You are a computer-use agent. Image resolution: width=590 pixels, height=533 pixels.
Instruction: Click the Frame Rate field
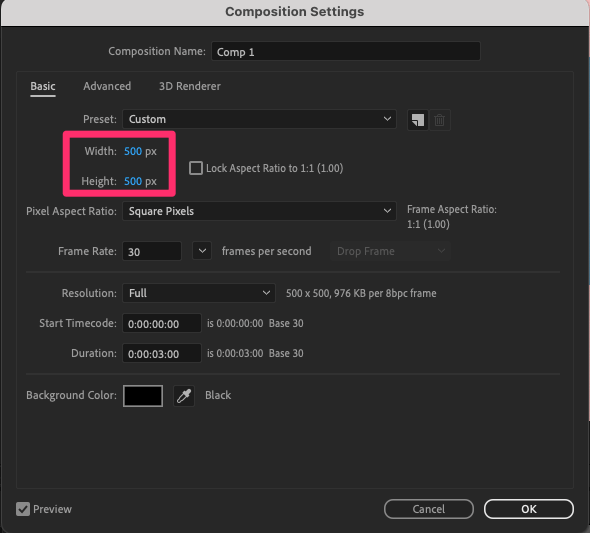point(152,251)
